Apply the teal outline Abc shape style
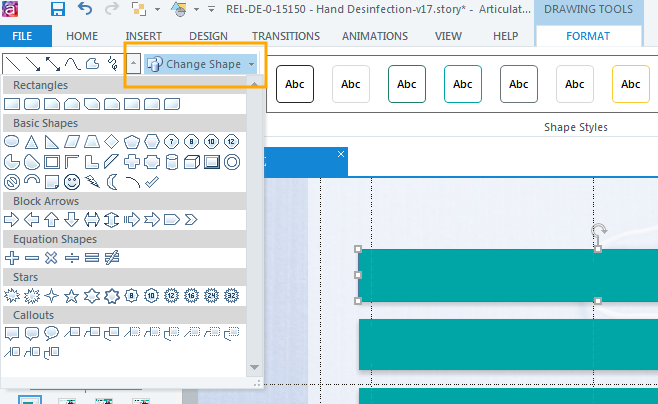 462,84
